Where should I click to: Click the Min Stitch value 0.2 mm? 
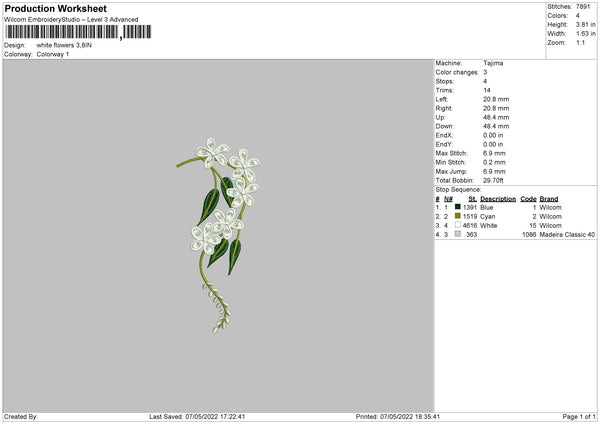pyautogui.click(x=494, y=162)
